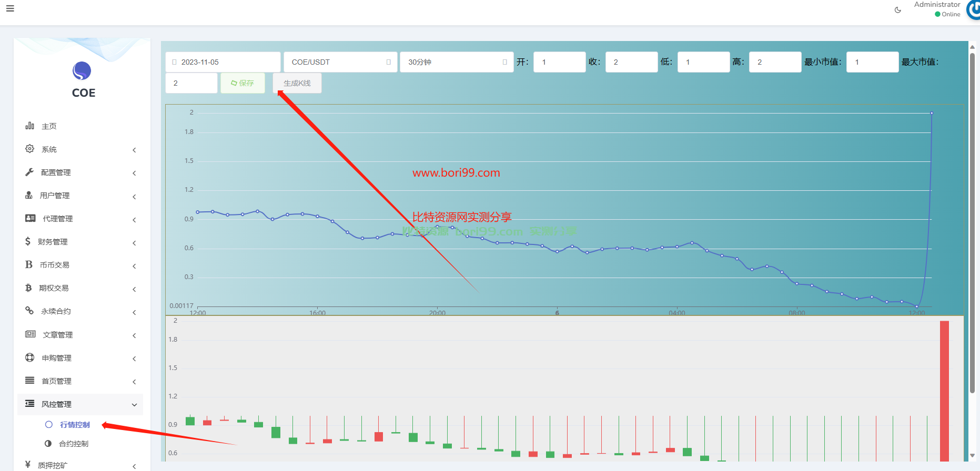
Task: Open the 合约控制 submenu link
Action: (x=74, y=444)
